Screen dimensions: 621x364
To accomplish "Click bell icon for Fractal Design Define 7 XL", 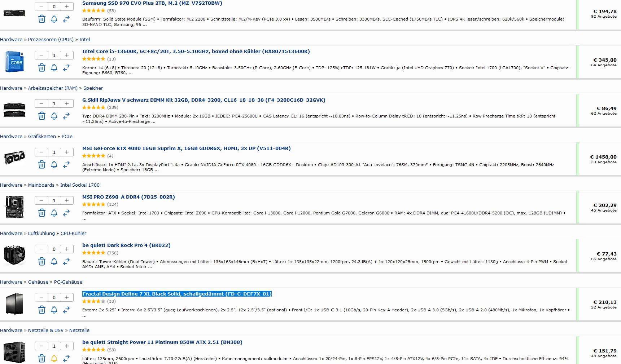I will tap(54, 310).
